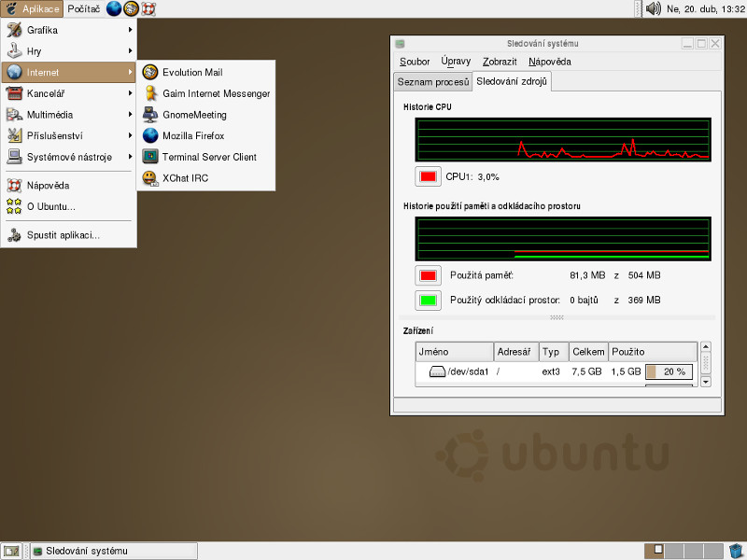This screenshot has width=747, height=560.
Task: Open Evolution Mail from Internet submenu
Action: tap(205, 73)
